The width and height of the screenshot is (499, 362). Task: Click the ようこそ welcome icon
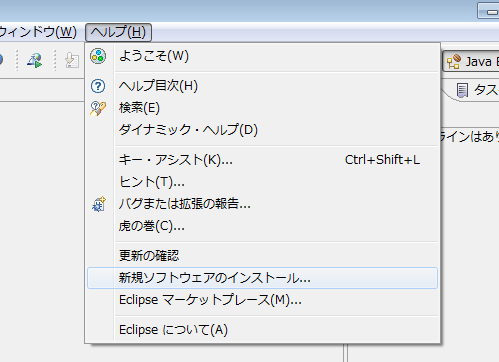tap(98, 56)
